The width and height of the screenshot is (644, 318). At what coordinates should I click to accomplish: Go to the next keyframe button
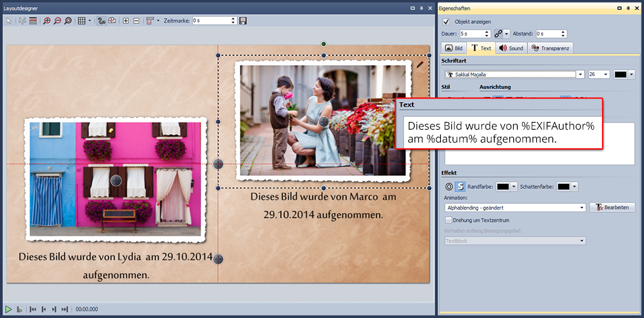pos(54,310)
